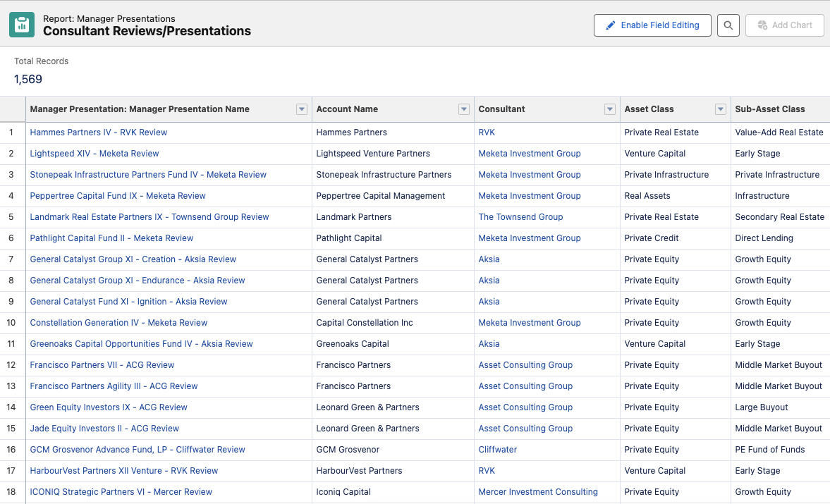Open Lightspeed XIV - Meketa Review record
Viewport: 830px width, 504px height.
point(94,154)
